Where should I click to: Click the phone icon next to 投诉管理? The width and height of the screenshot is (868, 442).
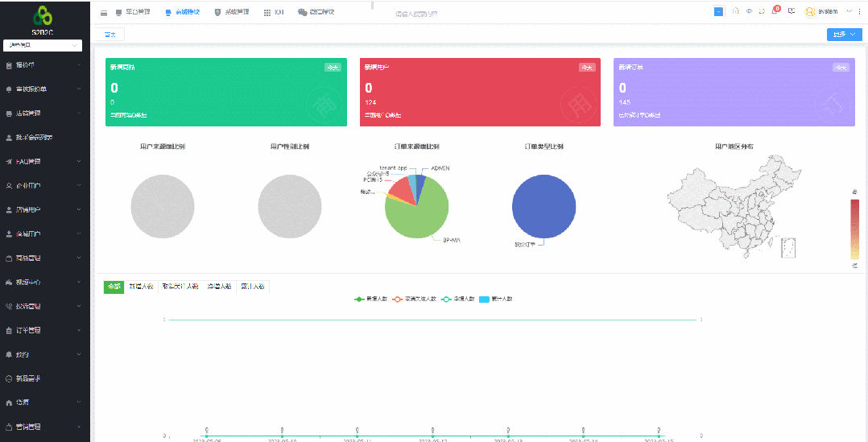pyautogui.click(x=8, y=307)
